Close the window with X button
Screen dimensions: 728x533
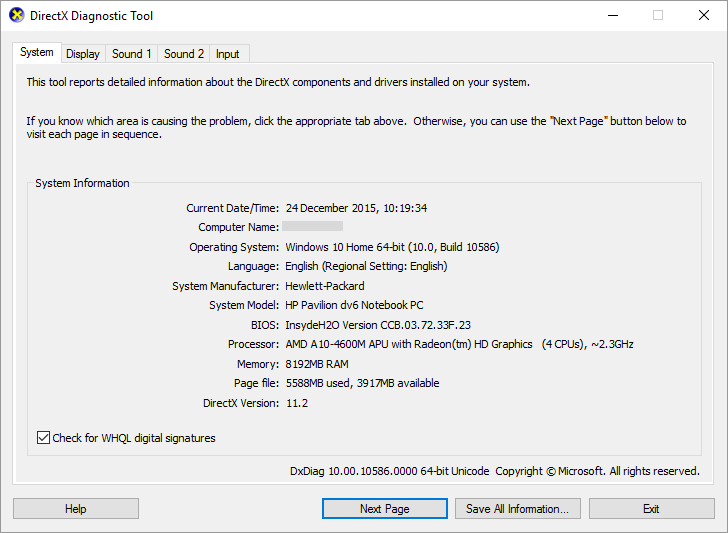tap(704, 15)
